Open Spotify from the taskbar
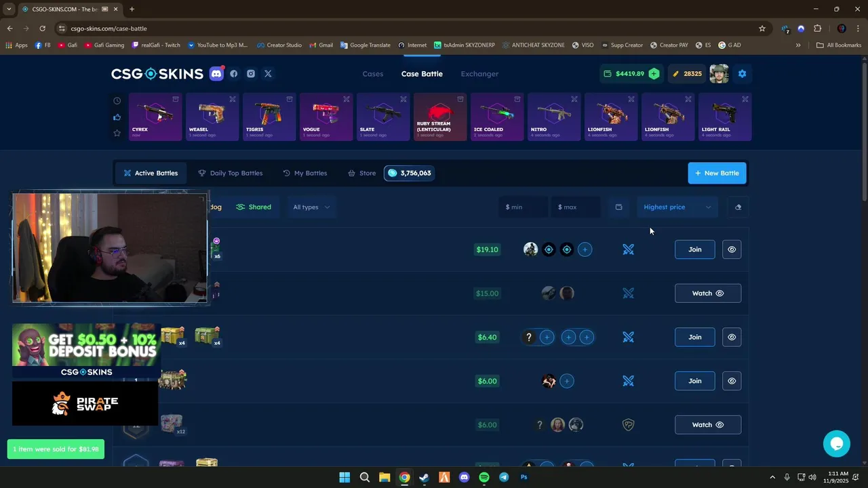Image resolution: width=868 pixels, height=488 pixels. [x=484, y=477]
